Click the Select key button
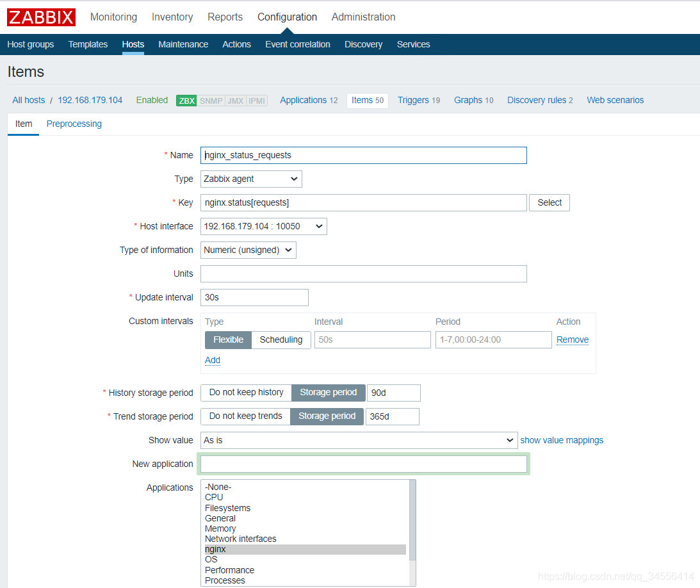Image resolution: width=700 pixels, height=588 pixels. click(x=549, y=202)
